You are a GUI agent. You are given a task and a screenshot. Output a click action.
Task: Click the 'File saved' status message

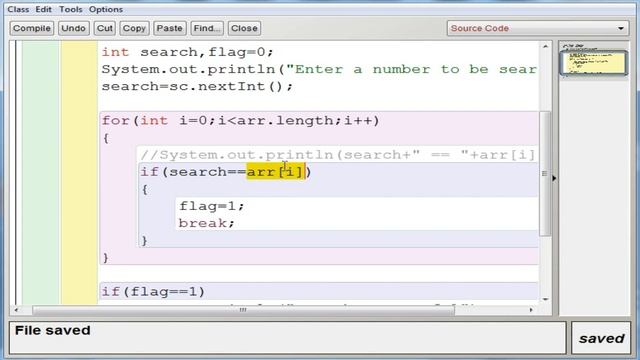[53, 330]
